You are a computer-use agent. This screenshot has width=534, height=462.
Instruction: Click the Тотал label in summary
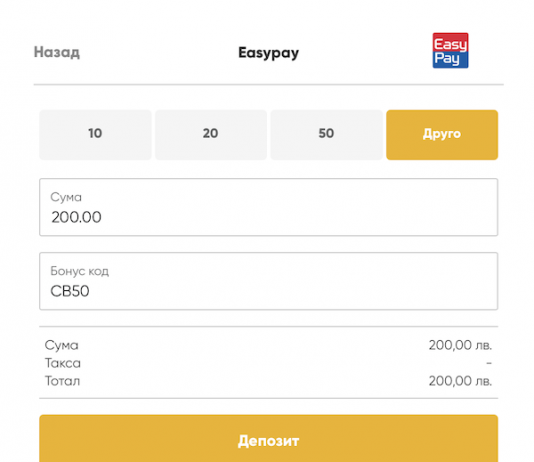coord(62,381)
